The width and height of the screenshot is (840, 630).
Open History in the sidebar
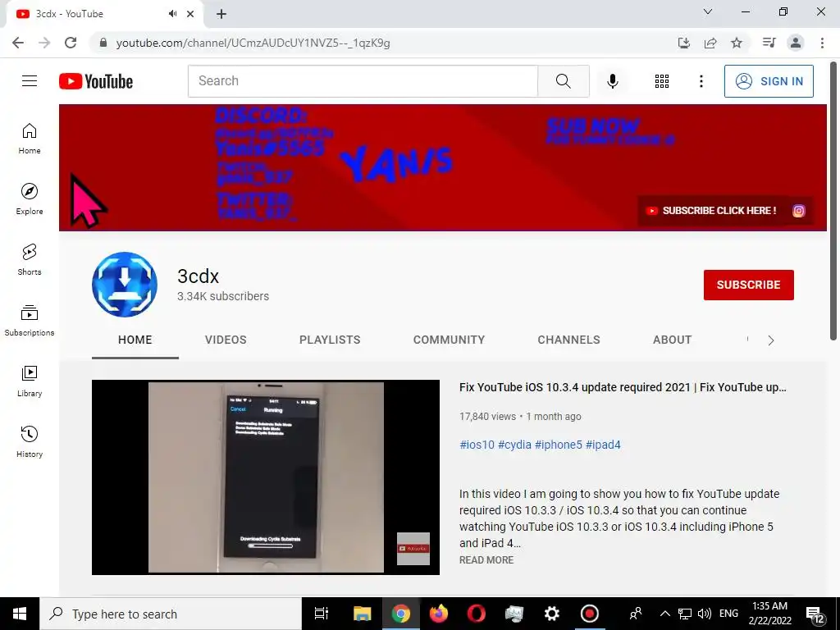[30, 442]
